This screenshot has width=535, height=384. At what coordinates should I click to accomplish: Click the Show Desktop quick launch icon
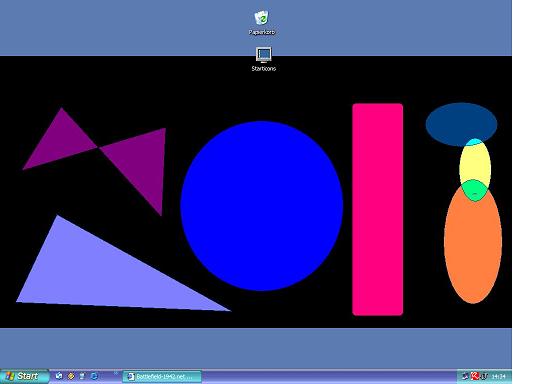point(59,376)
